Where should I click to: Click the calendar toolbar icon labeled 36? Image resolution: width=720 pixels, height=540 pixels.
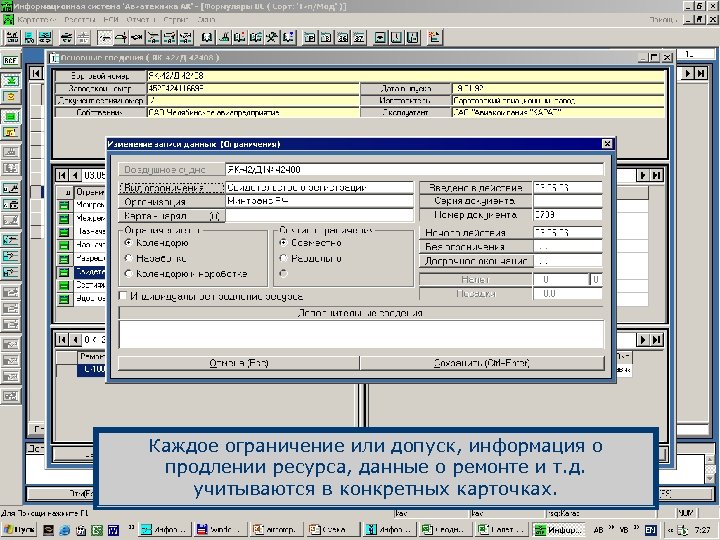point(343,37)
